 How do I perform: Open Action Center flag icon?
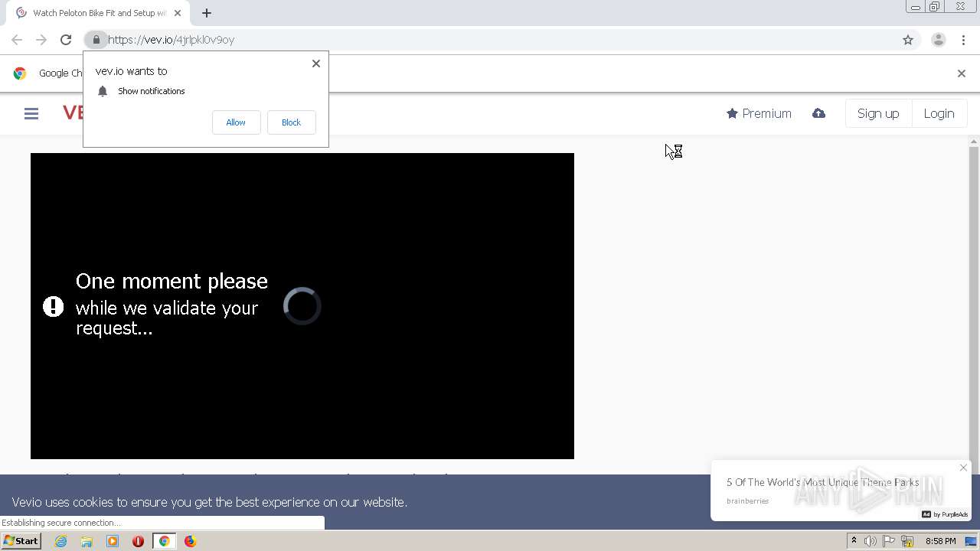pos(889,541)
